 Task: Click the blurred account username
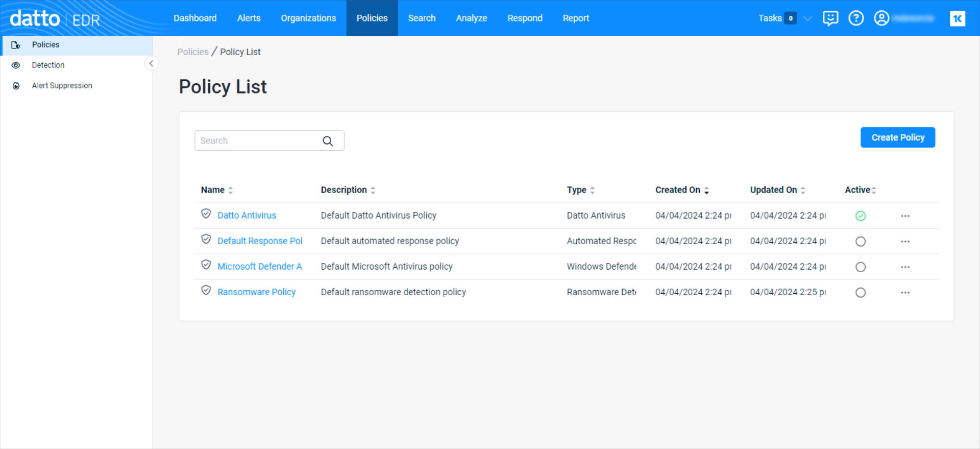914,18
